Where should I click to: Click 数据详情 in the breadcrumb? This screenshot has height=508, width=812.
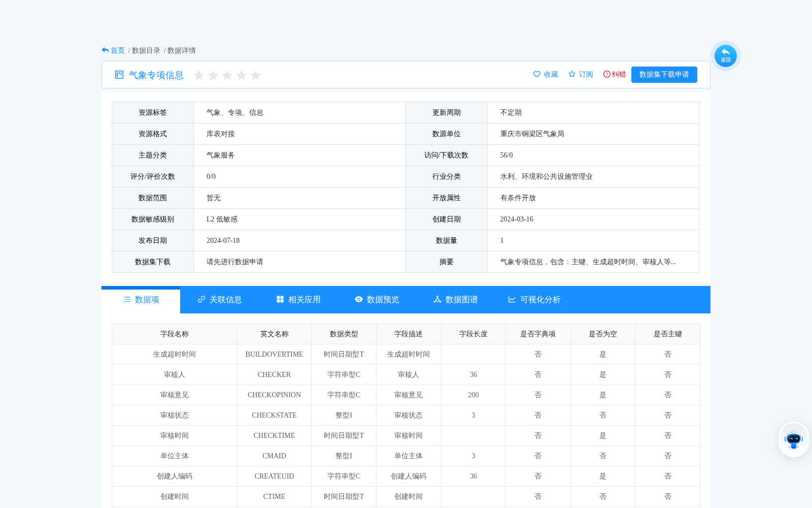coord(182,50)
